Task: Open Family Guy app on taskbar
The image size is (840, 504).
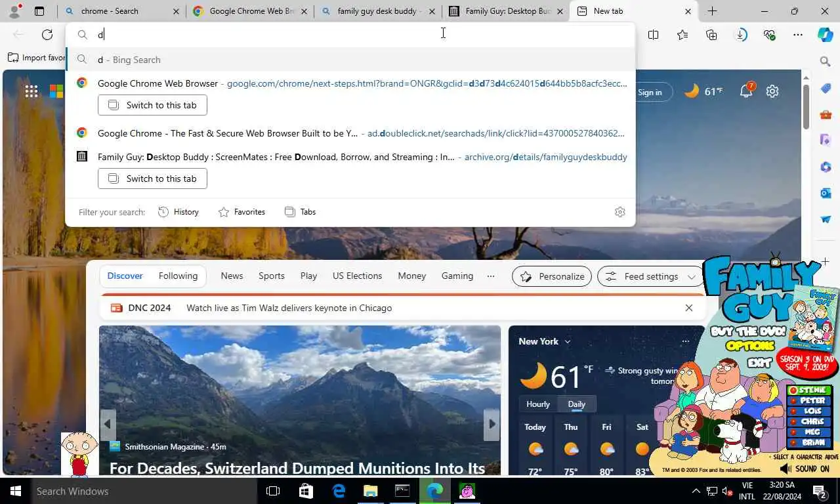Action: pos(467,491)
